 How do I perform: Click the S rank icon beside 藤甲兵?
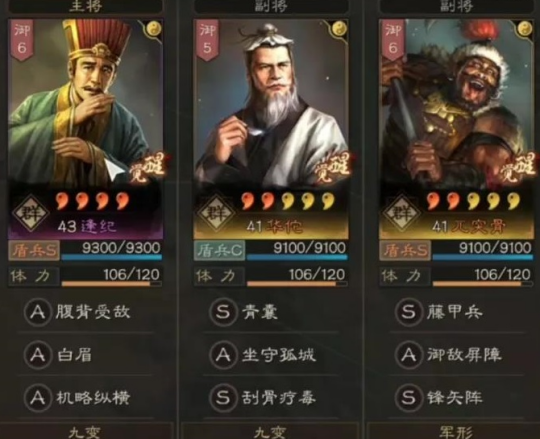point(408,312)
